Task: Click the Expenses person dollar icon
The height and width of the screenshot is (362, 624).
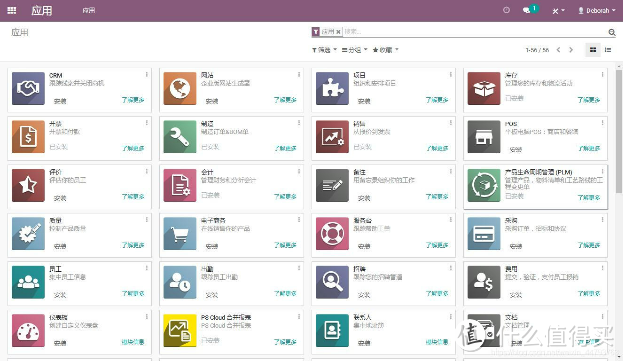Action: click(484, 282)
